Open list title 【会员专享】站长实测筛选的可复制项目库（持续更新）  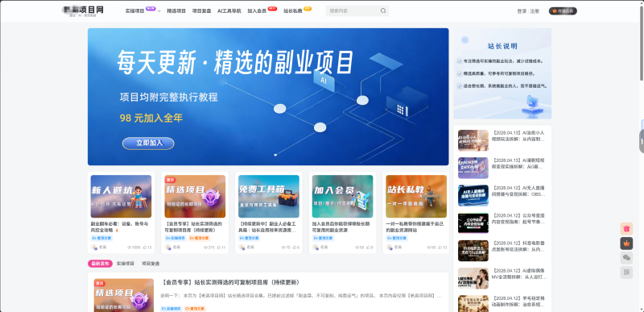pyautogui.click(x=231, y=282)
